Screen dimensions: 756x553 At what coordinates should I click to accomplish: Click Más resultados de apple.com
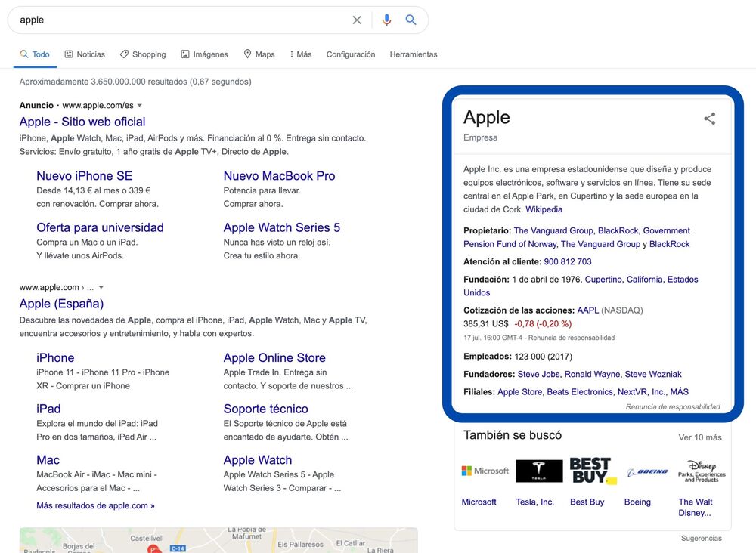94,505
